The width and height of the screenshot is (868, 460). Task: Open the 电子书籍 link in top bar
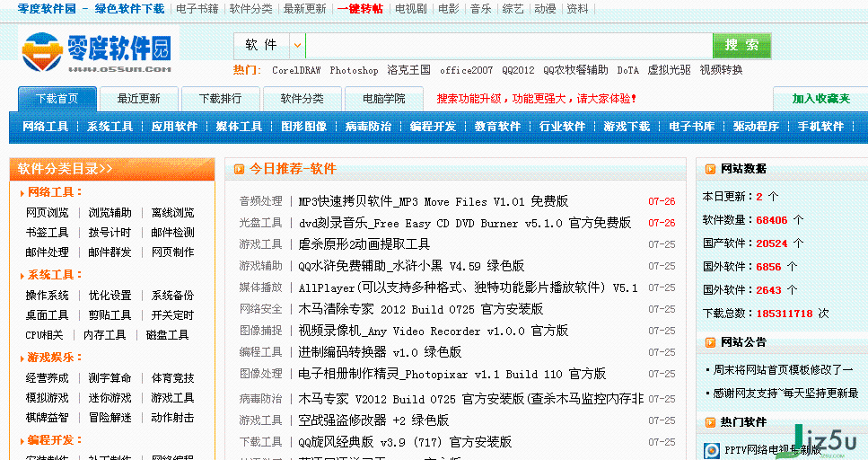click(x=197, y=9)
